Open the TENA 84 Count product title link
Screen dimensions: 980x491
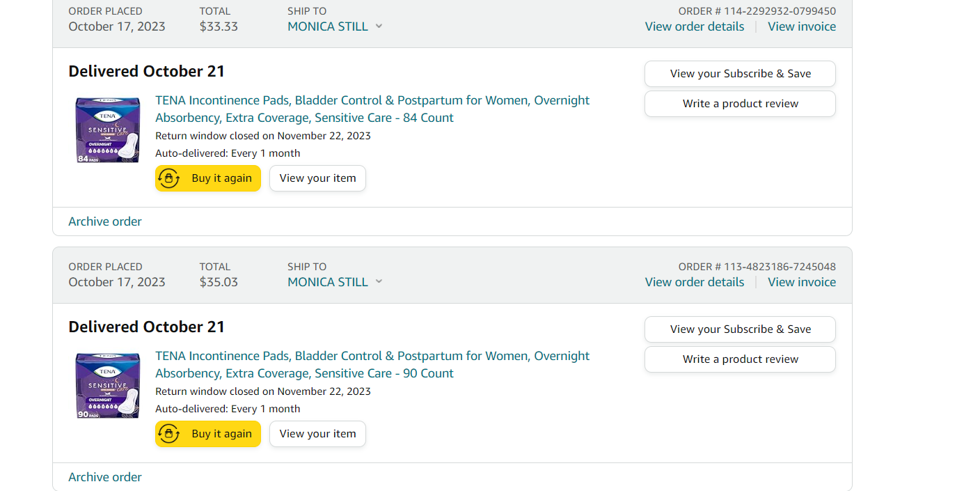click(372, 109)
